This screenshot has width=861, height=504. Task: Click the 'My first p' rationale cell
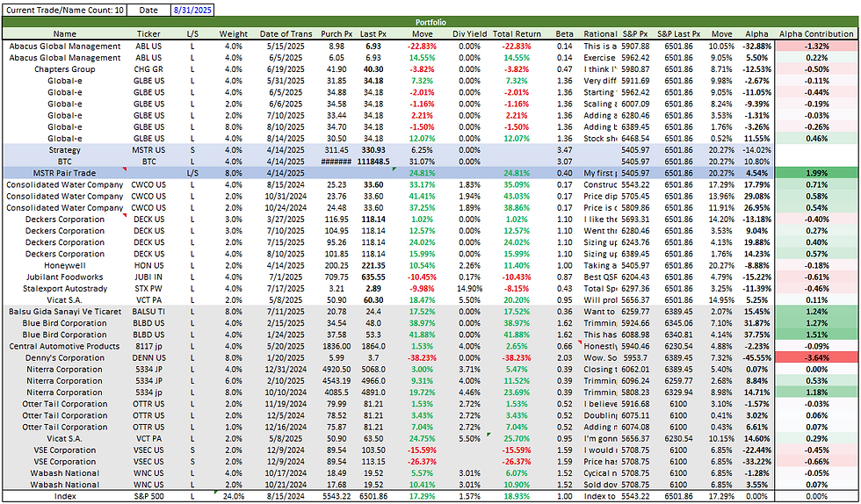click(x=599, y=173)
